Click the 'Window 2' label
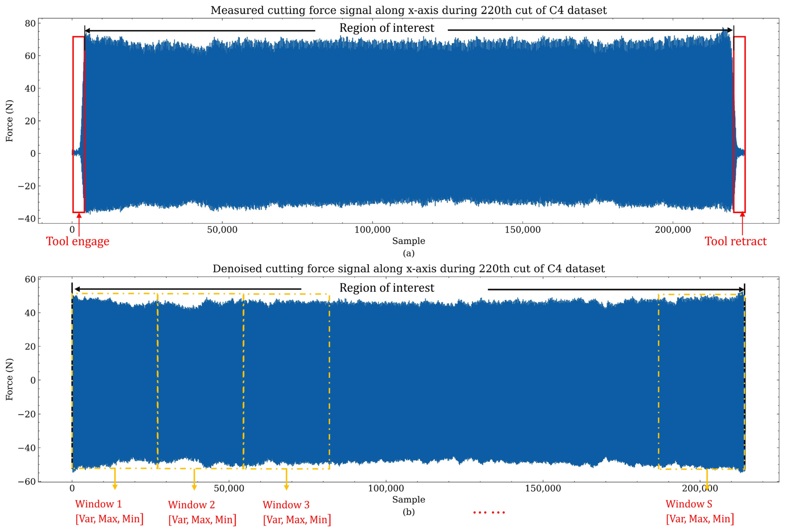The image size is (785, 532). click(191, 505)
